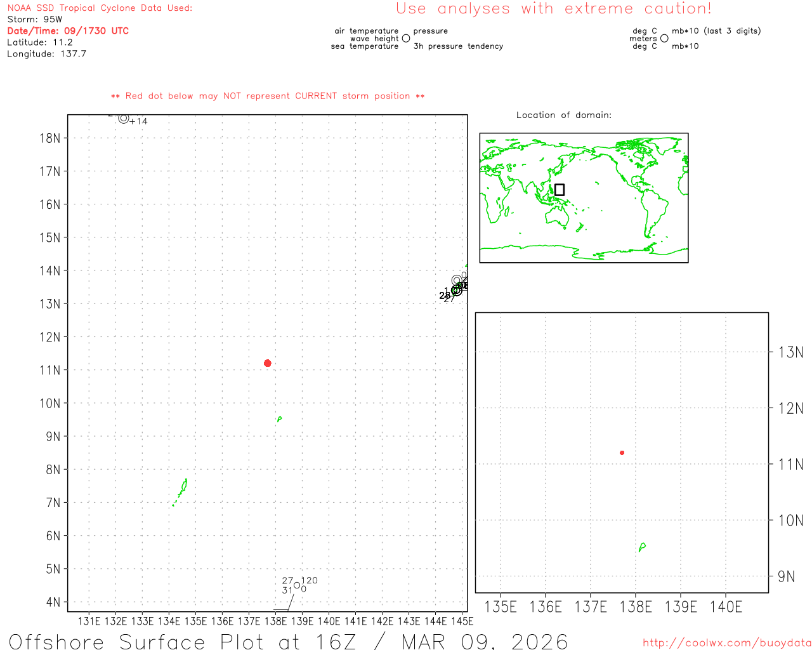Click the '120' pressure value near bottom station
The image size is (812, 650).
[x=310, y=580]
